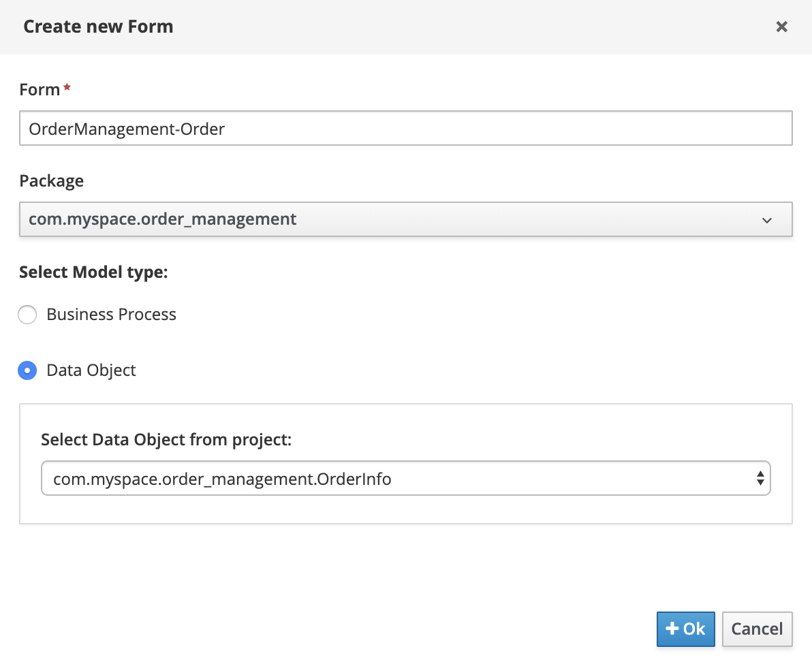Confirm form creation with Ok button

(x=686, y=629)
